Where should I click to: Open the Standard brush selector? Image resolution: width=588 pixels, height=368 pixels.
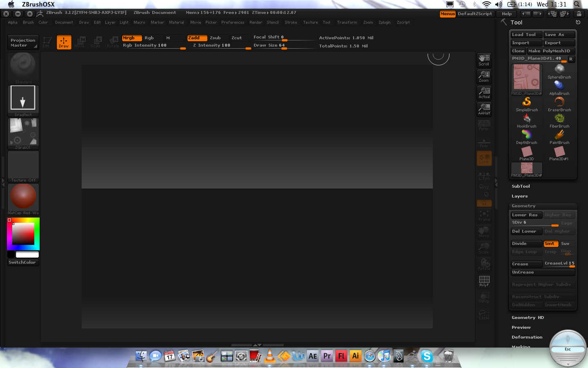pos(23,68)
